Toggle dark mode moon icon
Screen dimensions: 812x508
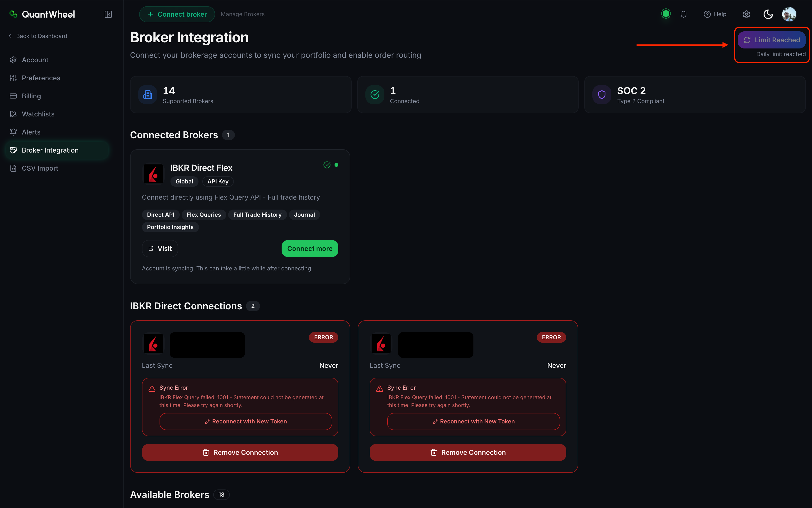[768, 14]
